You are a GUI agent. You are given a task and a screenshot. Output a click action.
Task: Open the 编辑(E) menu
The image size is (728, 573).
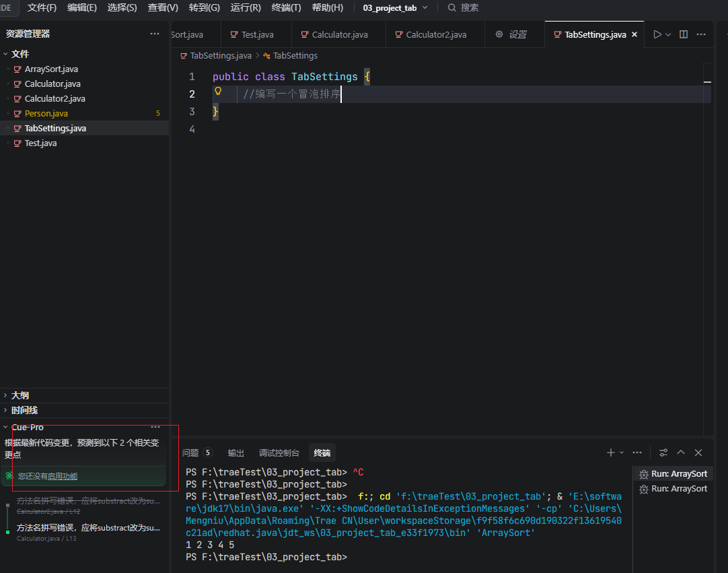(81, 8)
